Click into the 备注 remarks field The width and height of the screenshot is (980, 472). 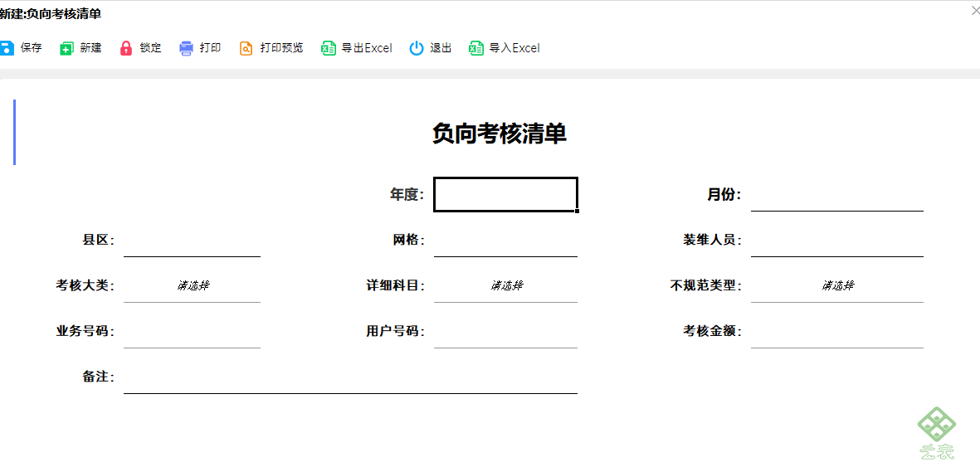(x=351, y=377)
